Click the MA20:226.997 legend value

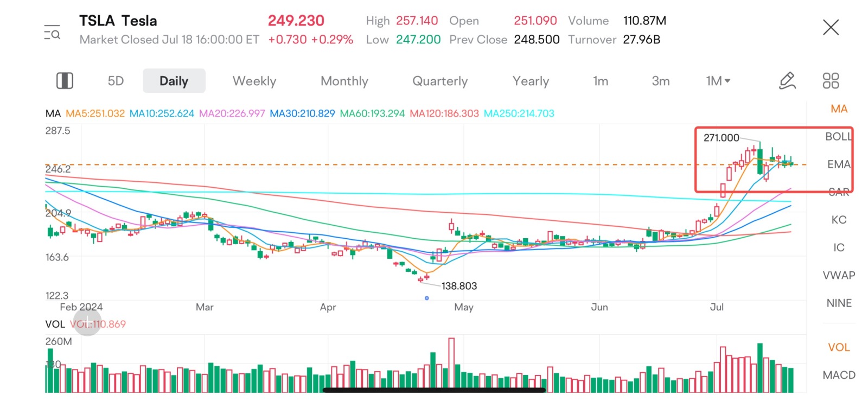tap(232, 113)
